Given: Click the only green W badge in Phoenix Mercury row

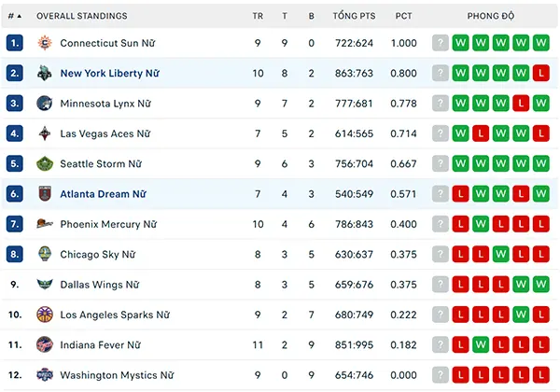Looking at the screenshot, I should click(481, 224).
